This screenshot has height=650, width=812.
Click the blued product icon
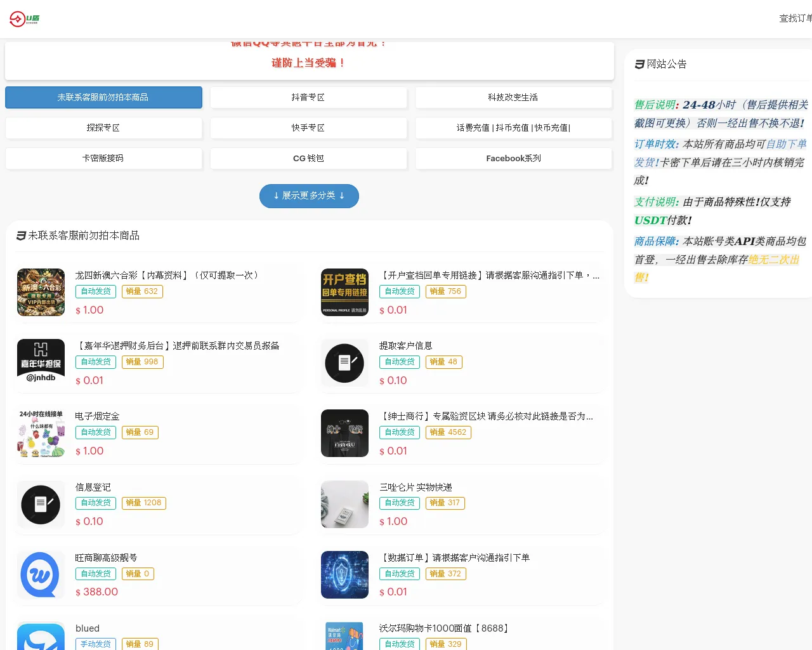coord(41,636)
